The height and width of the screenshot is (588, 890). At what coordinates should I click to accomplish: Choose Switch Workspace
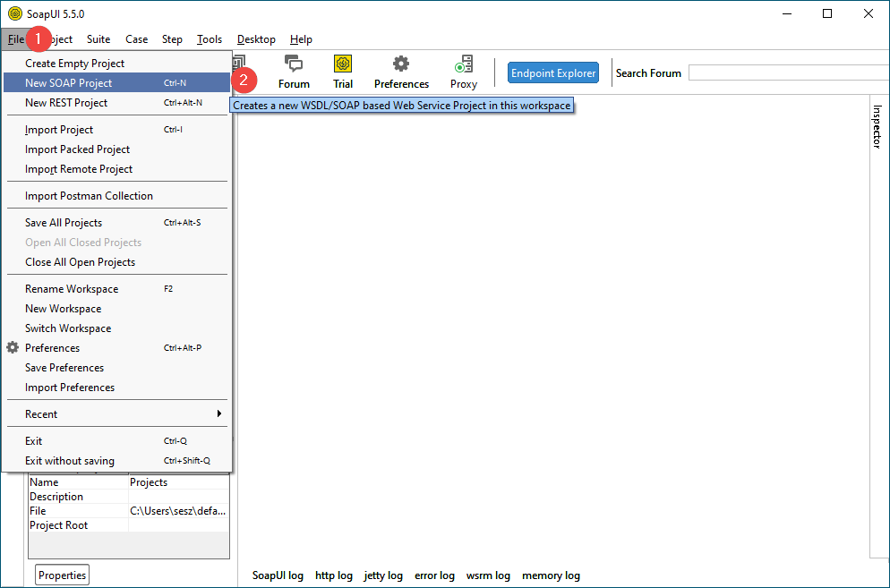[x=117, y=328]
